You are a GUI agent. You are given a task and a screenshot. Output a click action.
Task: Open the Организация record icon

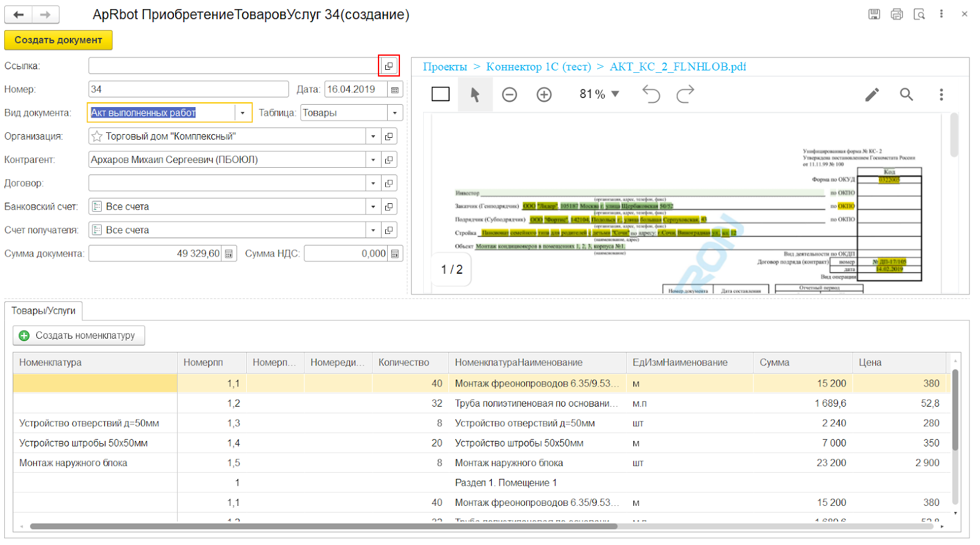[x=389, y=137]
